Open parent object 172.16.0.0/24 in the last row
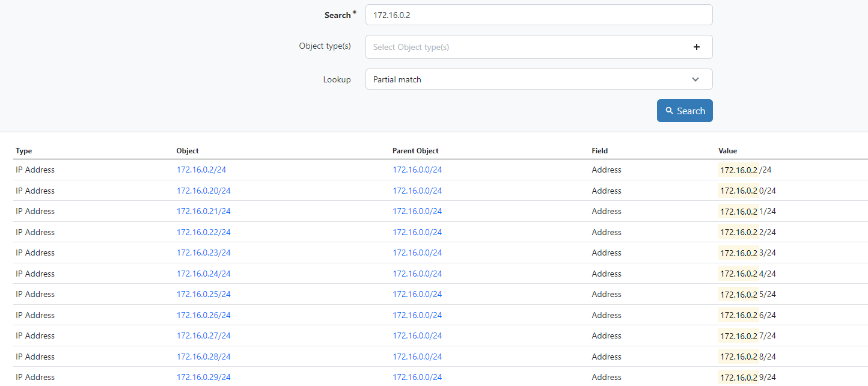This screenshot has height=386, width=868. pyautogui.click(x=417, y=377)
